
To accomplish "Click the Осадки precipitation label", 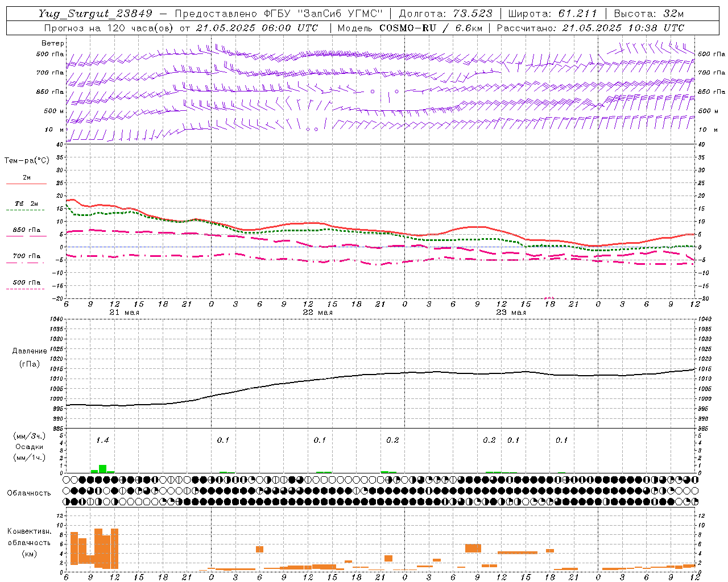I will pyautogui.click(x=30, y=447).
